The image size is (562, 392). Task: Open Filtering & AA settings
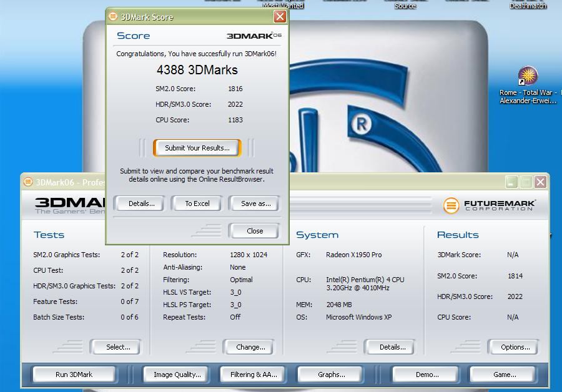(x=254, y=375)
